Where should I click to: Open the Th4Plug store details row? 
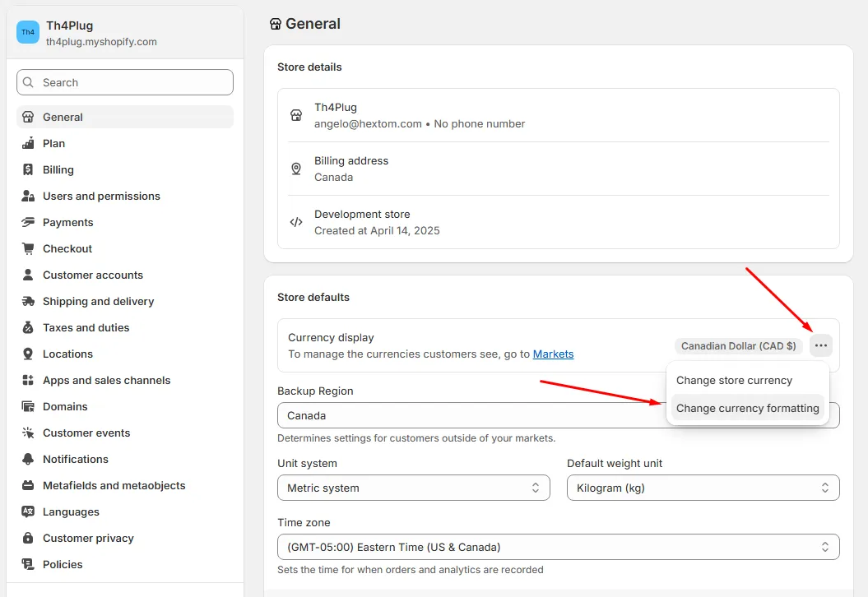[x=559, y=115]
